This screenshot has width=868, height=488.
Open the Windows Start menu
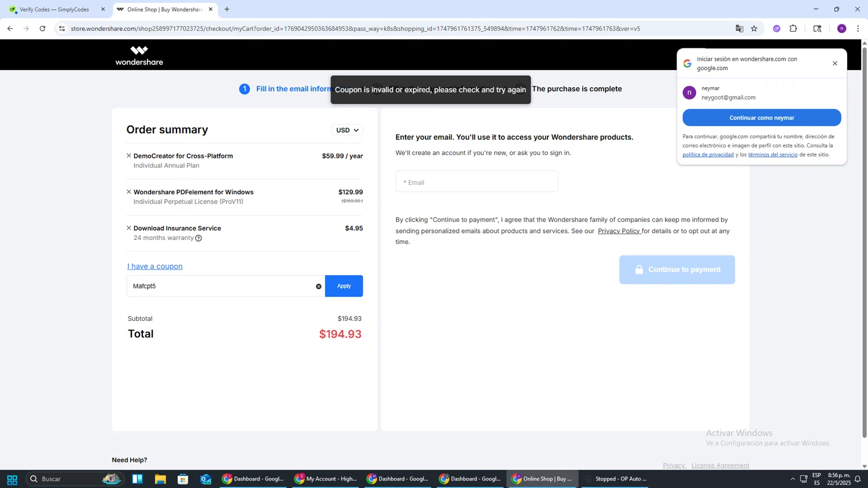click(x=12, y=479)
